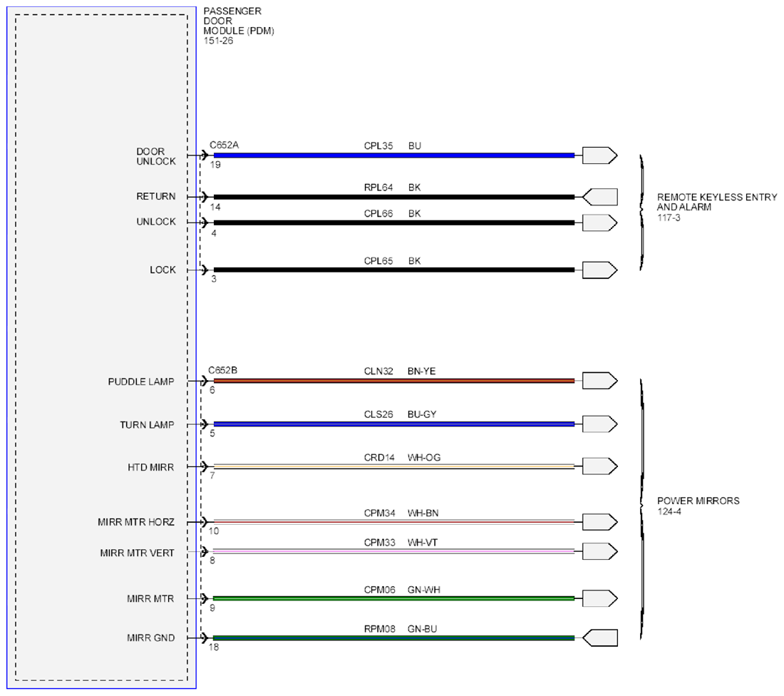This screenshot has height=696, width=784.
Task: Click the off-page arrow for CPM34 wire
Action: 599,522
